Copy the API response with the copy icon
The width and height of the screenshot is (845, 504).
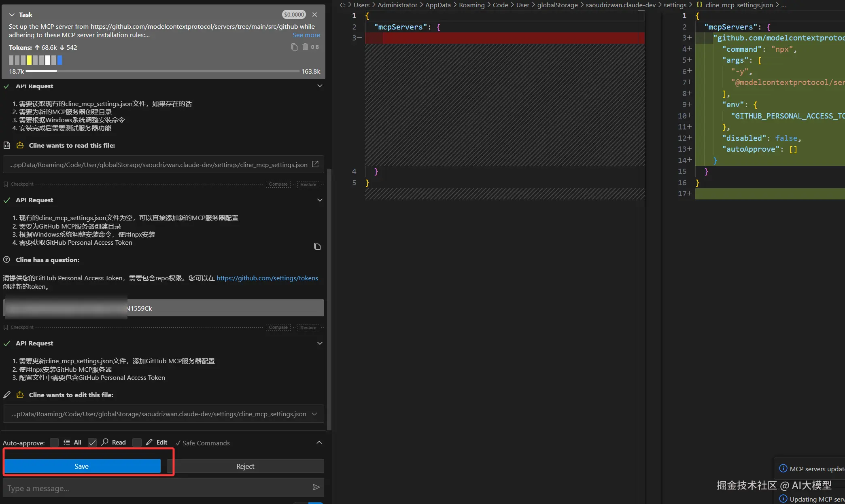pyautogui.click(x=317, y=246)
